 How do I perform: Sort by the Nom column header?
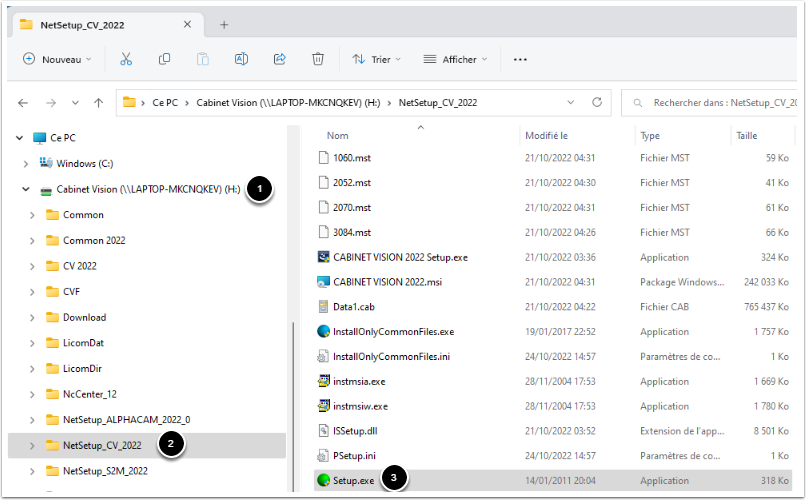pos(338,136)
